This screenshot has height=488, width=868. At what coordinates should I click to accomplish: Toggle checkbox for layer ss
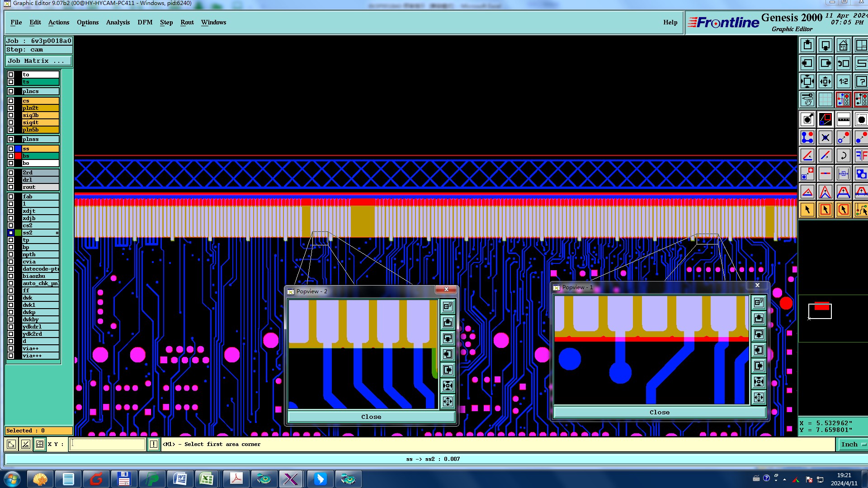pos(11,149)
